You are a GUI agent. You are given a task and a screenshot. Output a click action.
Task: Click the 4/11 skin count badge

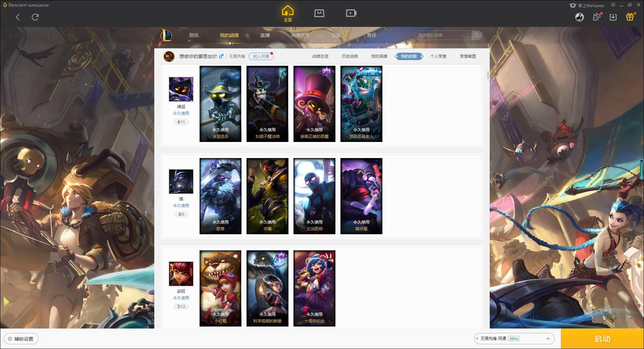pos(181,122)
